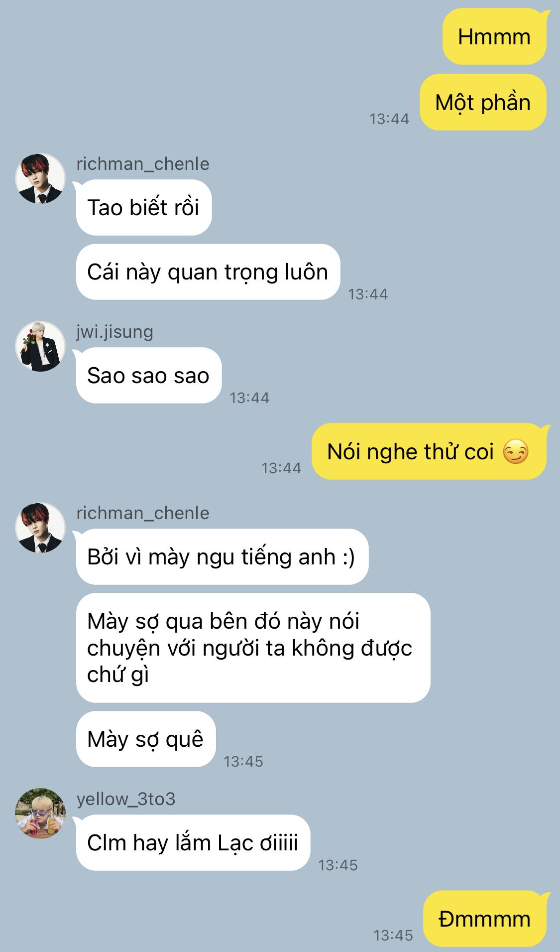Select the "Tao biết rồi" message
560x952 pixels.
tap(144, 208)
